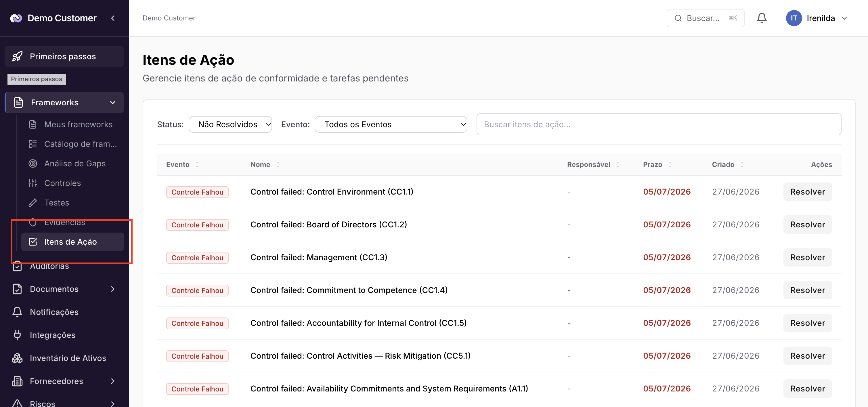Resolve the Board of Directors (CC1.2) item
This screenshot has width=868, height=407.
(807, 225)
